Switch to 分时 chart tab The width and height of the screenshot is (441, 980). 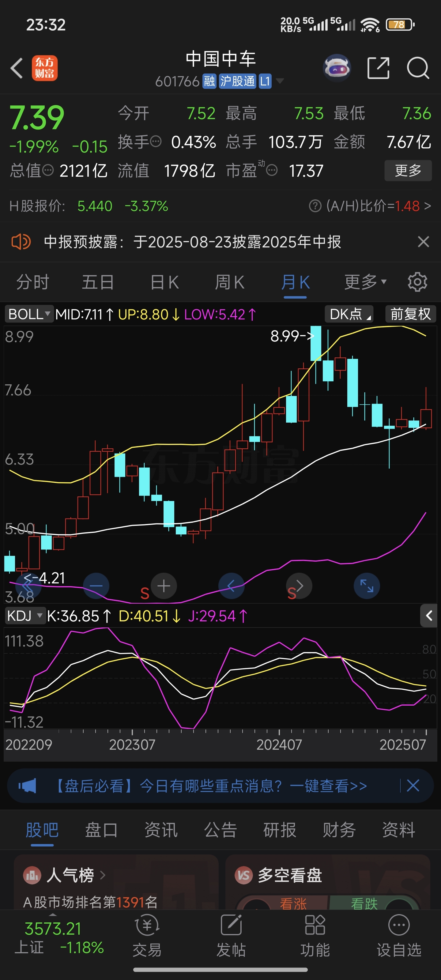pyautogui.click(x=33, y=282)
